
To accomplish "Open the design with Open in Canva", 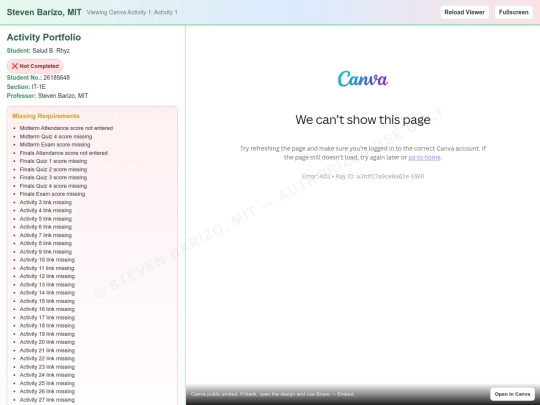I will pos(512,394).
